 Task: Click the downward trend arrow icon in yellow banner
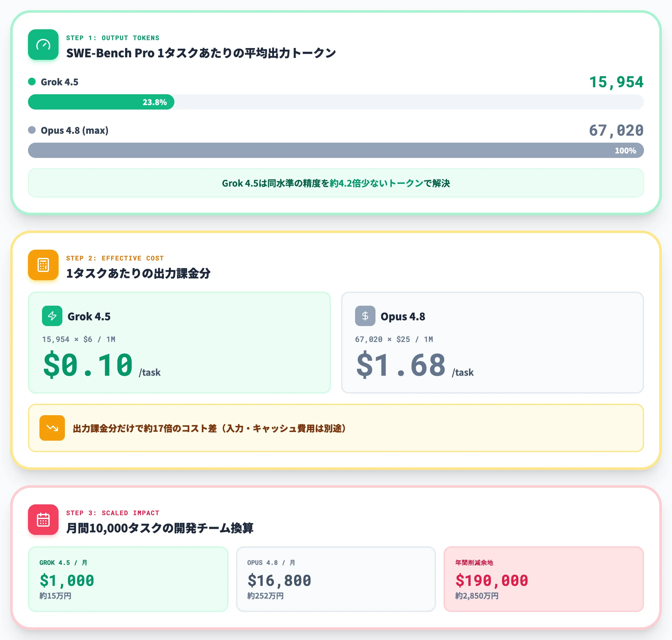click(52, 428)
